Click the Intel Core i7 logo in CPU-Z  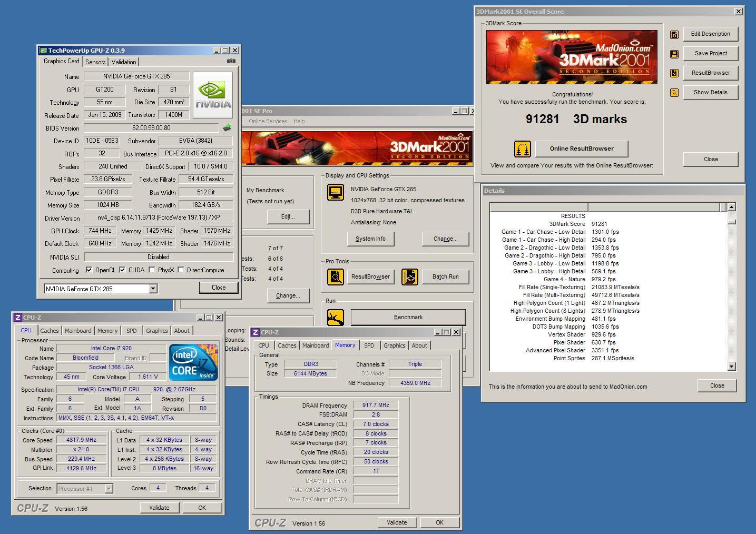[193, 362]
